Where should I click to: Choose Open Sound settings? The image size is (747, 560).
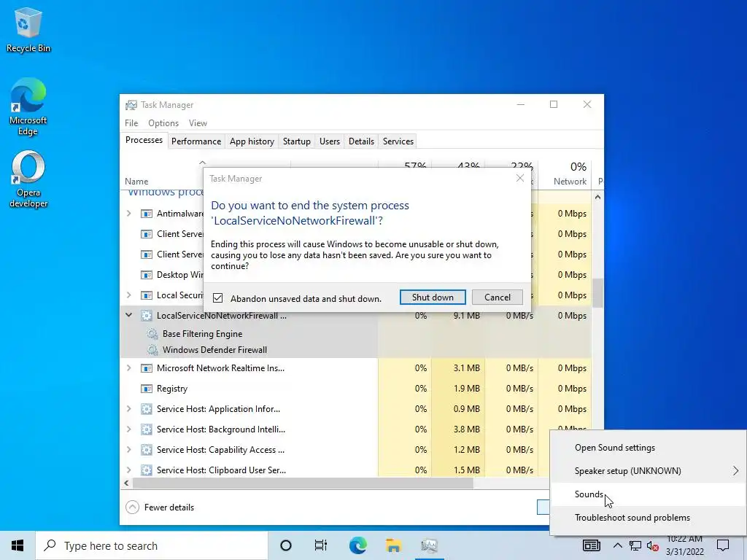point(649,448)
